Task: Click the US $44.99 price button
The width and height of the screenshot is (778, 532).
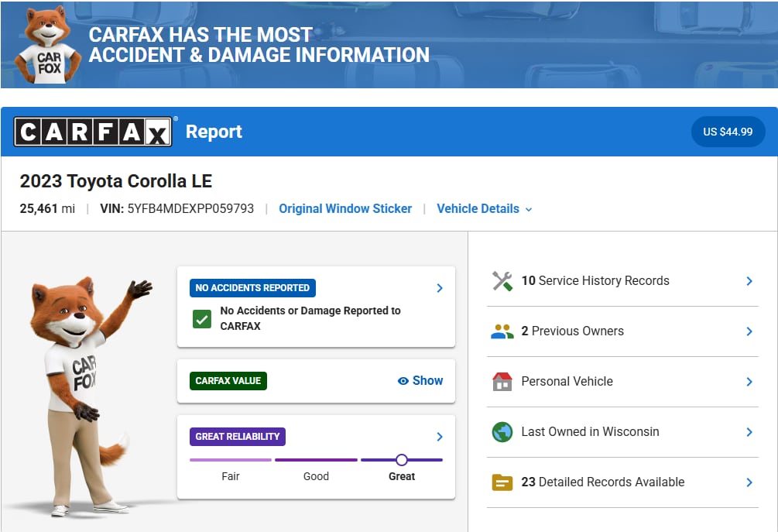Action: click(x=728, y=132)
